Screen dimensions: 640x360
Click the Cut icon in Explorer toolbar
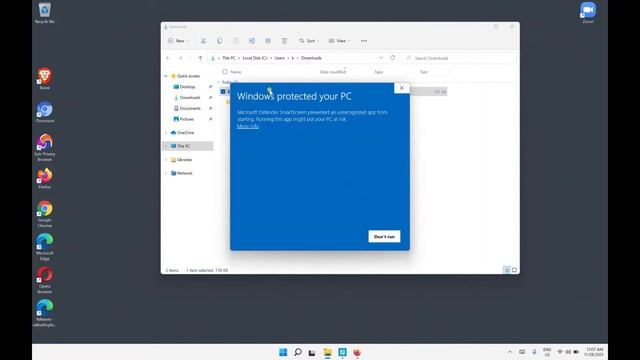click(x=203, y=41)
